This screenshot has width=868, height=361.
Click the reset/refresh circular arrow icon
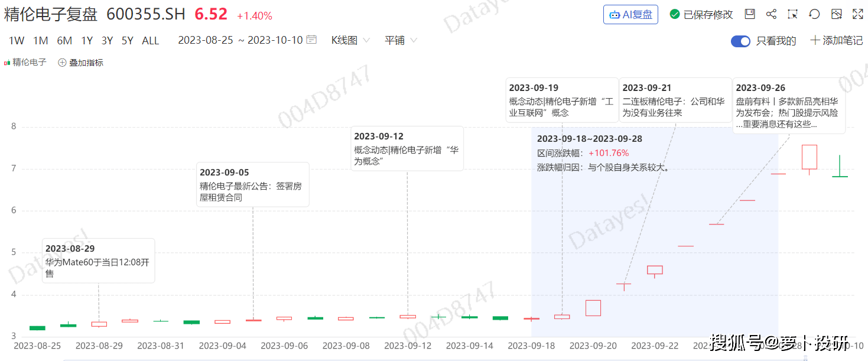click(x=814, y=14)
